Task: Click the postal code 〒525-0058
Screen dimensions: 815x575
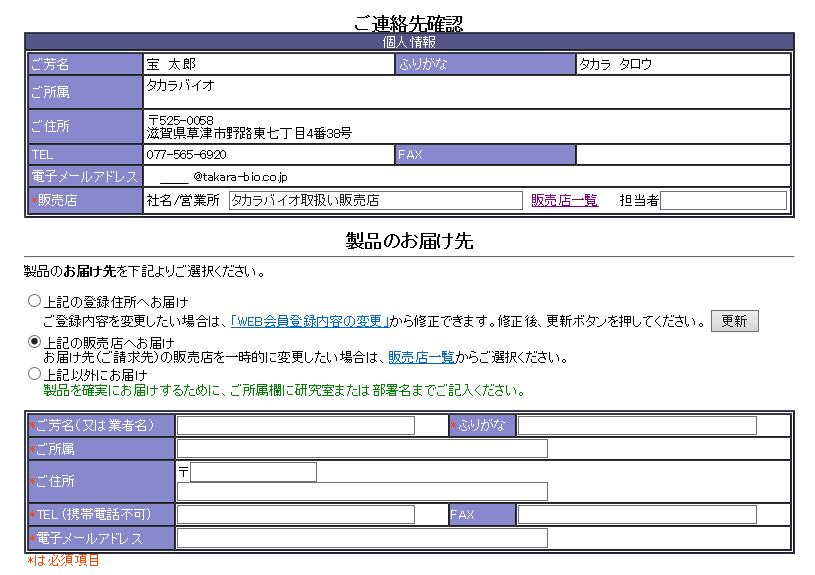Action: coord(180,120)
